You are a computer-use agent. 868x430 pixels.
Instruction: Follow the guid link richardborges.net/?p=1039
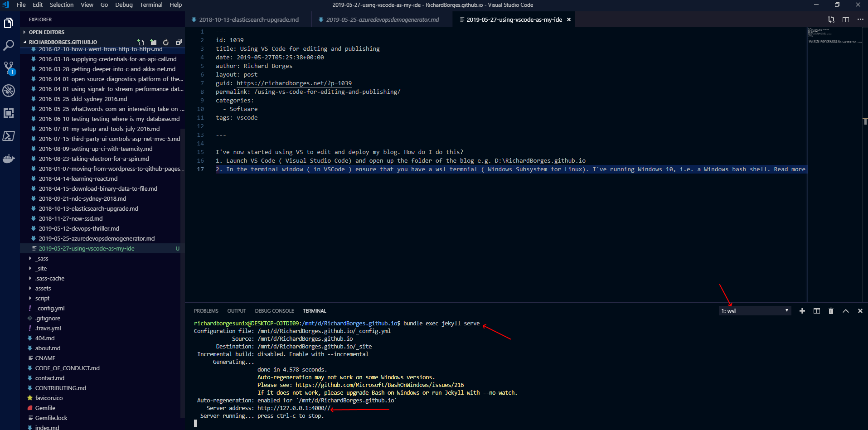[294, 83]
